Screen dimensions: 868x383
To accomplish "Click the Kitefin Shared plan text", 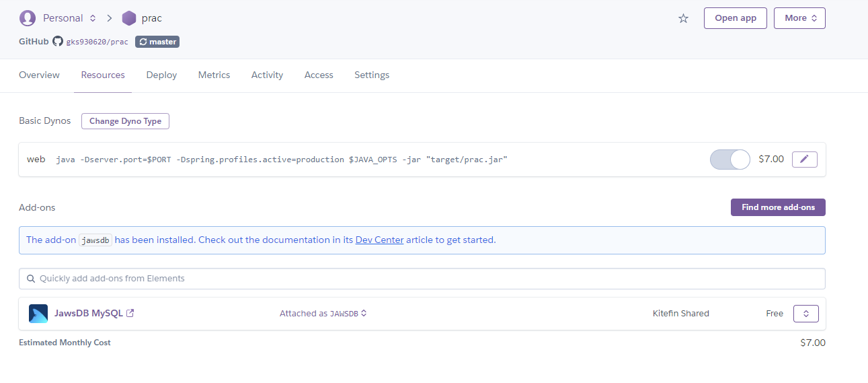I will point(680,314).
